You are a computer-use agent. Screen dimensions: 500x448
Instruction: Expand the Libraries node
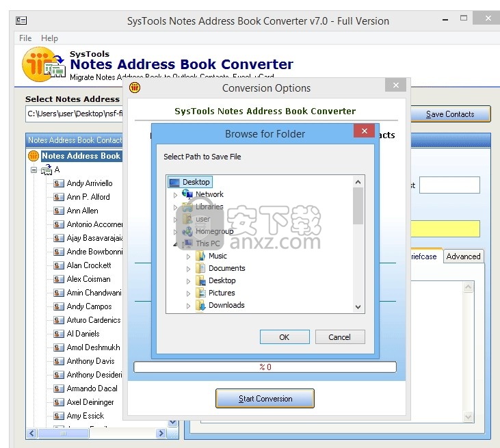click(x=175, y=207)
